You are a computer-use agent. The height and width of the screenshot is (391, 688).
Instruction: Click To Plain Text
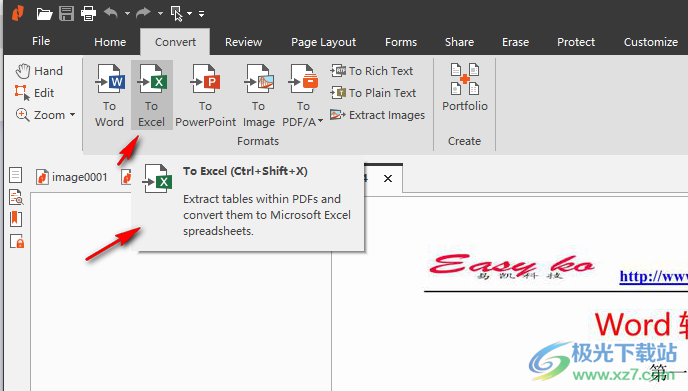(x=373, y=93)
